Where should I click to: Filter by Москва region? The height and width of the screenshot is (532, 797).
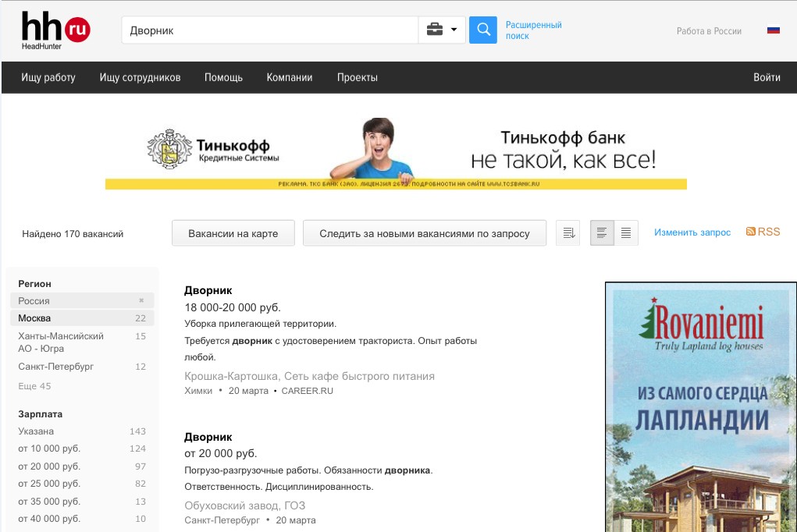34,318
